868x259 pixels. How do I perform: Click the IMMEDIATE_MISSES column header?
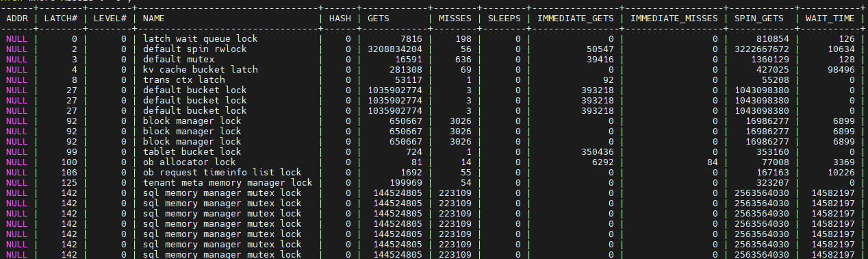(x=674, y=18)
